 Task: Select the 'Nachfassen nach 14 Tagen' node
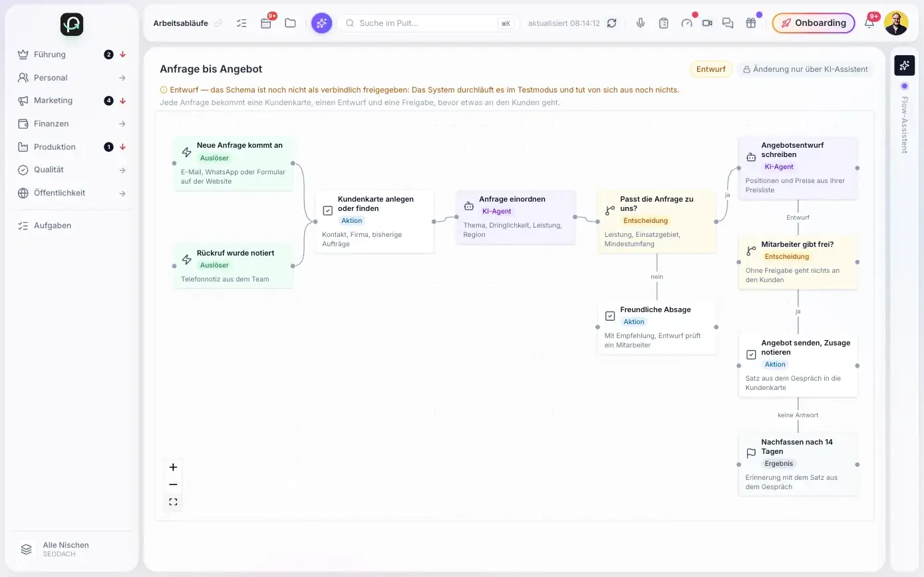pos(798,465)
